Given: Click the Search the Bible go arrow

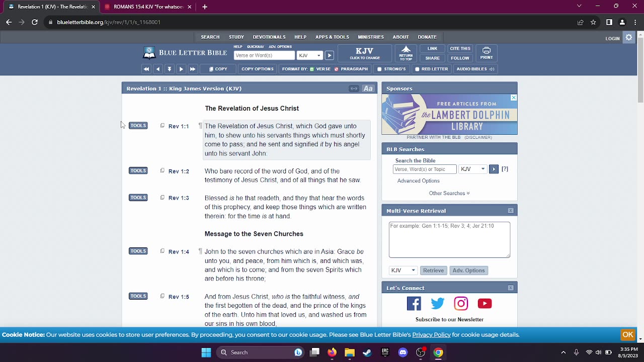Looking at the screenshot, I should pos(494,169).
